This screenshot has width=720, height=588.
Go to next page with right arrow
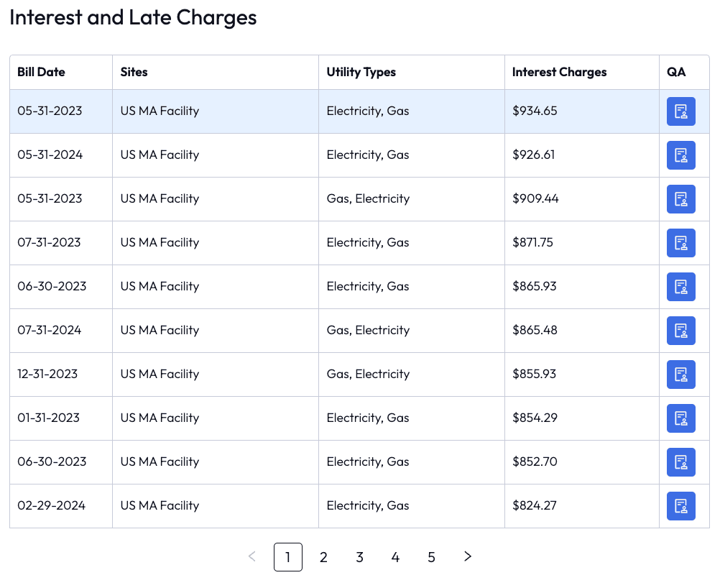467,557
